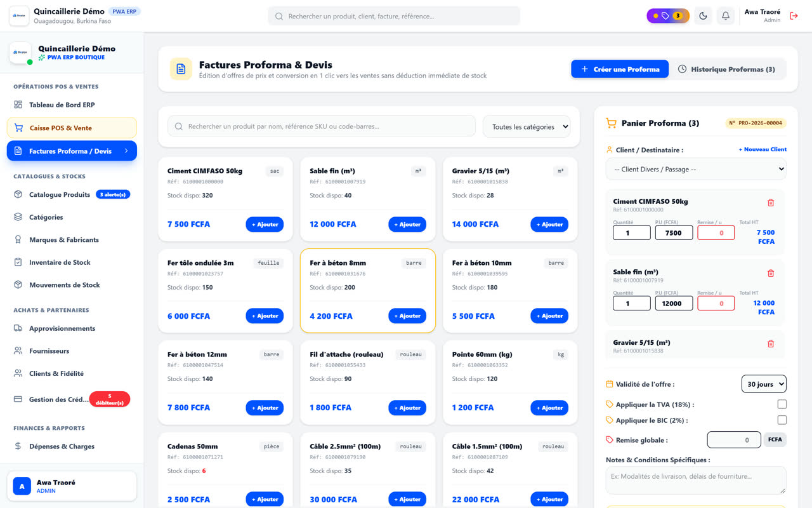The width and height of the screenshot is (812, 508).
Task: Navigate to Clients & Fidélité
Action: pyautogui.click(x=72, y=373)
